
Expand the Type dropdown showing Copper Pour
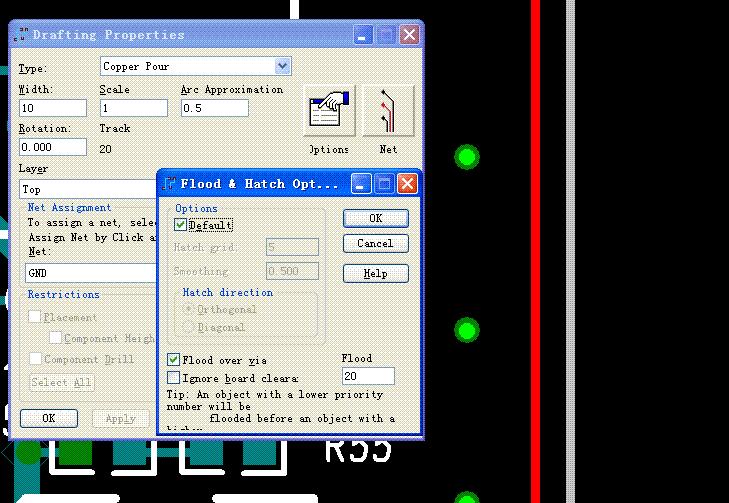[282, 66]
